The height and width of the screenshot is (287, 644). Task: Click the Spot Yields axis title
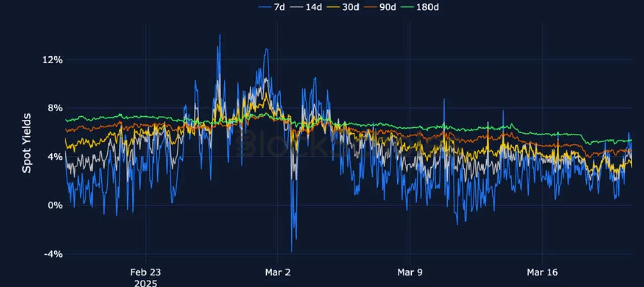[27, 143]
